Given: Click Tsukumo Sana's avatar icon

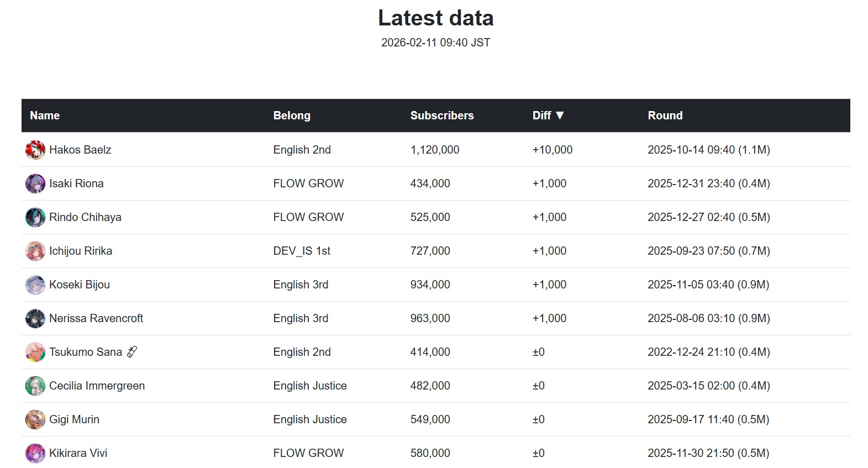Looking at the screenshot, I should point(35,352).
